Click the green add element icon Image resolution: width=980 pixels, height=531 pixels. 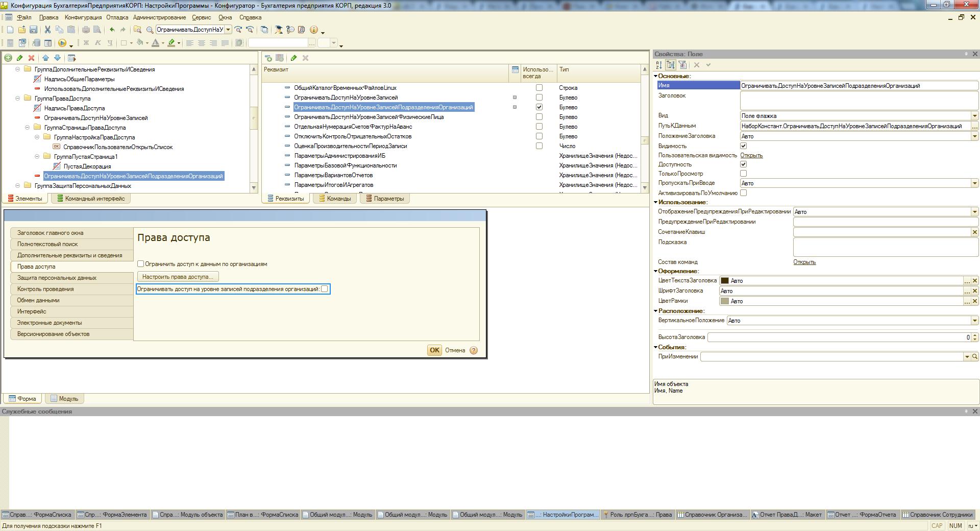coord(8,58)
